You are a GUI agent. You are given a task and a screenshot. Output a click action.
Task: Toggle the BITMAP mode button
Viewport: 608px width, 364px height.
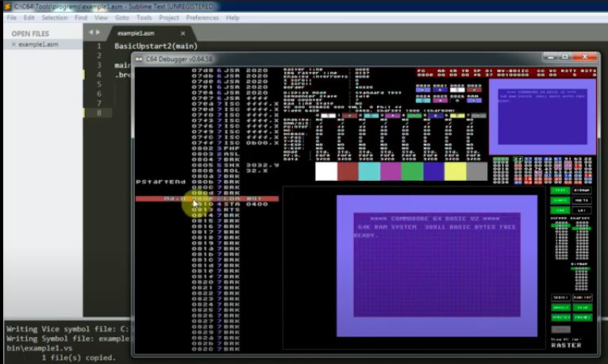582,190
